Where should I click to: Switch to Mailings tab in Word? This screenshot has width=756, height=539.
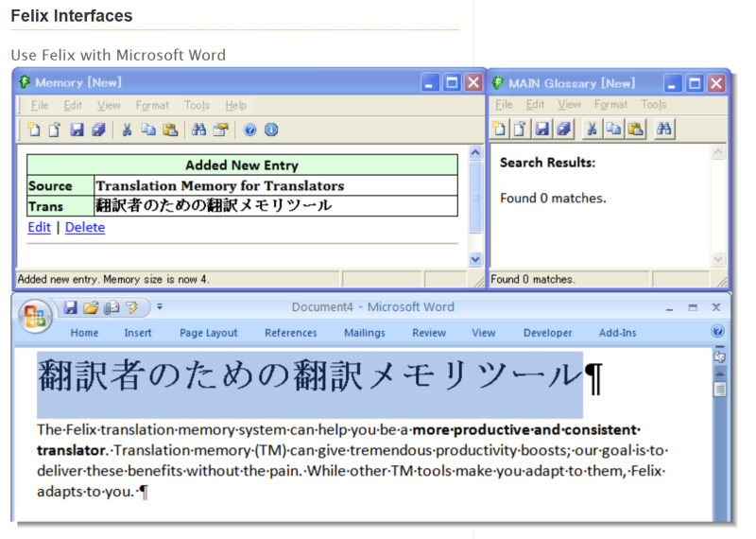[x=365, y=333]
